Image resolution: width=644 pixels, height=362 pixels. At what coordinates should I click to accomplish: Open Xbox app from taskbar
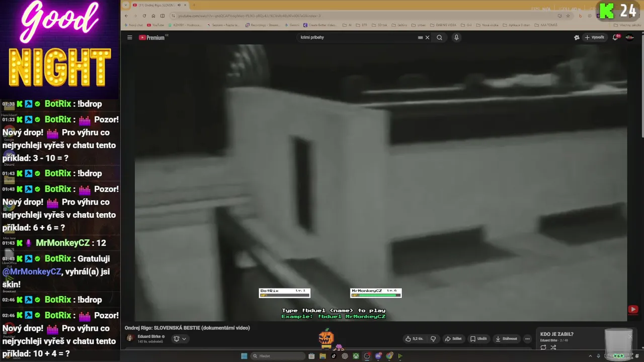coord(356,356)
